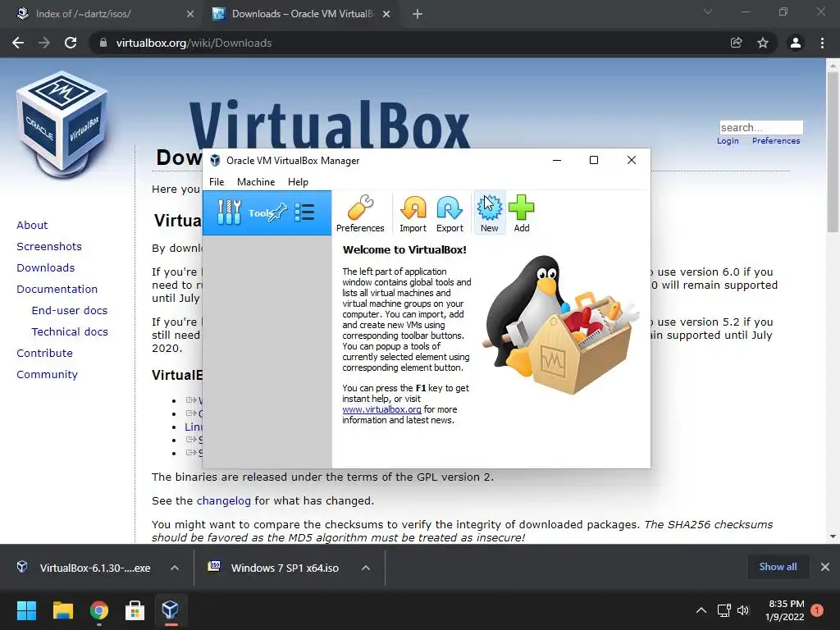Screen dimensions: 840x630
Task: Reload the VirtualBox downloads page
Action: click(x=71, y=43)
